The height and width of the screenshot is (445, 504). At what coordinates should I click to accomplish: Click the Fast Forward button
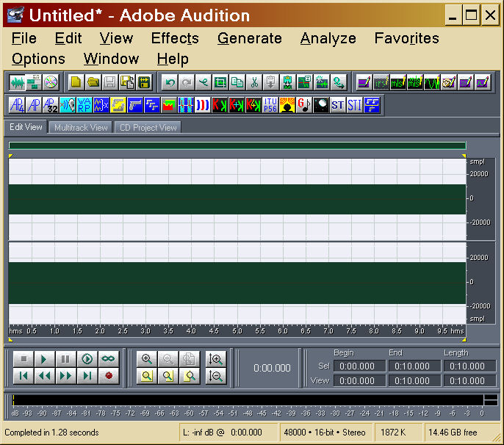(x=66, y=375)
